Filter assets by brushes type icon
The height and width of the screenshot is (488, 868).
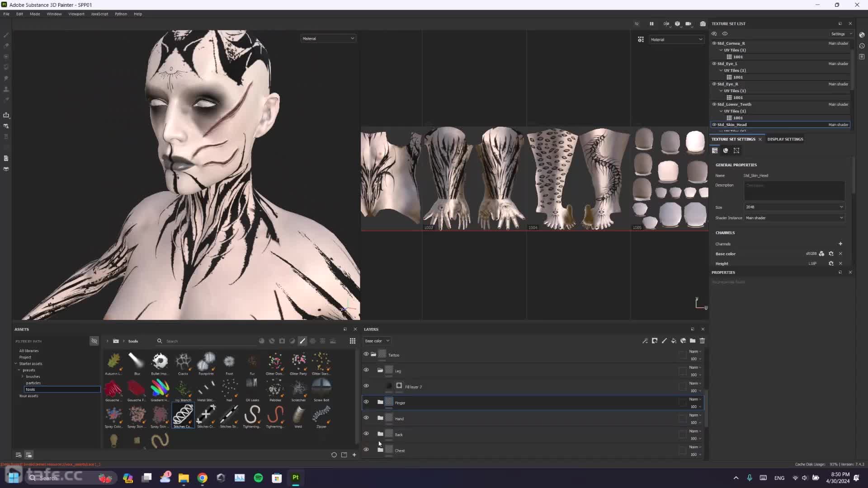[302, 341]
